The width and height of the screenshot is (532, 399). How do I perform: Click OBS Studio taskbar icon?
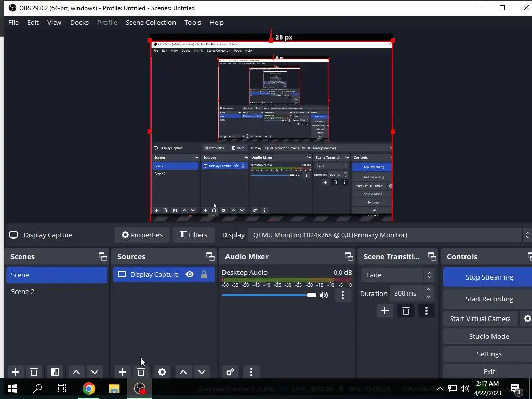139,389
